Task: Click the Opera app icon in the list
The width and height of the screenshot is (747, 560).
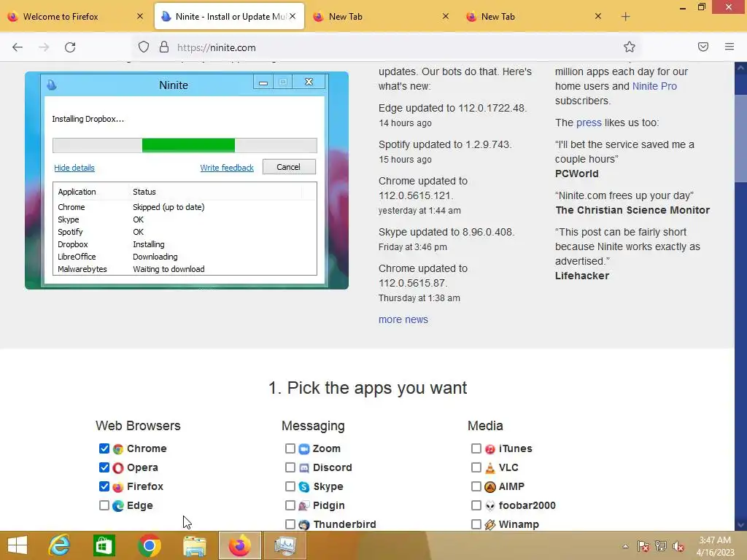Action: 118,467
